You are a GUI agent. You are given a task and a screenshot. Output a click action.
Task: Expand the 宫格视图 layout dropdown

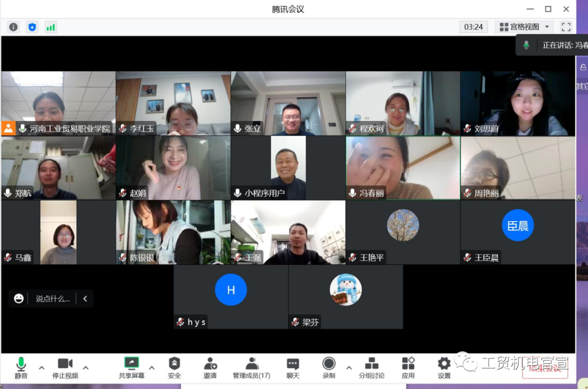pos(524,27)
